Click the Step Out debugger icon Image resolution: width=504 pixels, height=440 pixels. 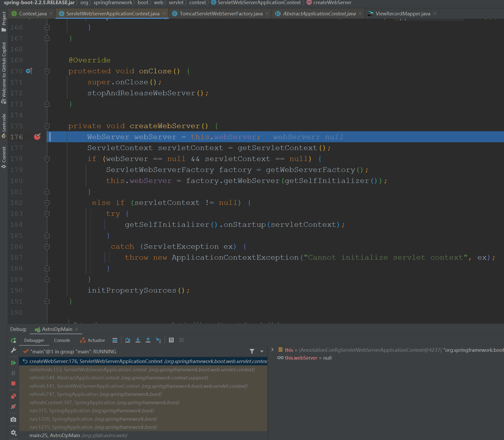[x=148, y=340]
